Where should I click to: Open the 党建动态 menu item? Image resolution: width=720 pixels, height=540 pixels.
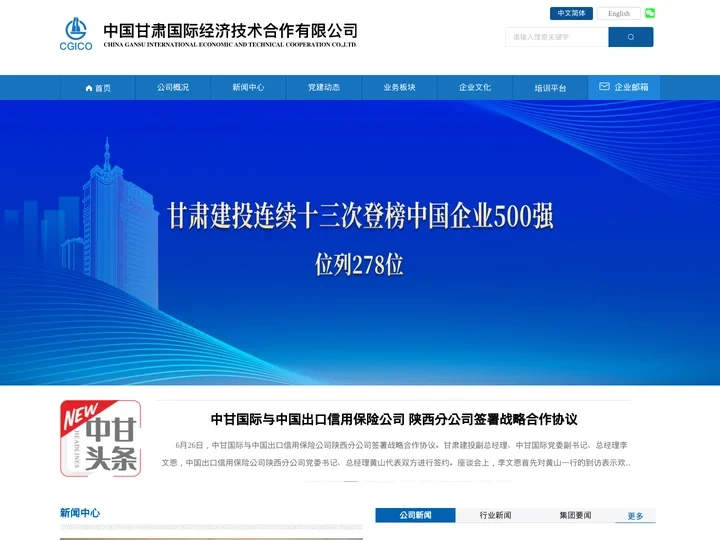tap(324, 87)
